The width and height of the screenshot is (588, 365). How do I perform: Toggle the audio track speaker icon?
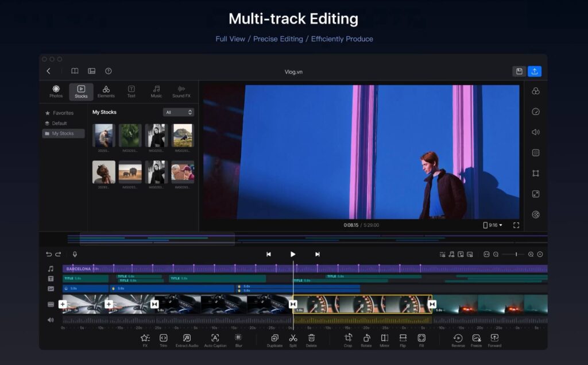(51, 320)
